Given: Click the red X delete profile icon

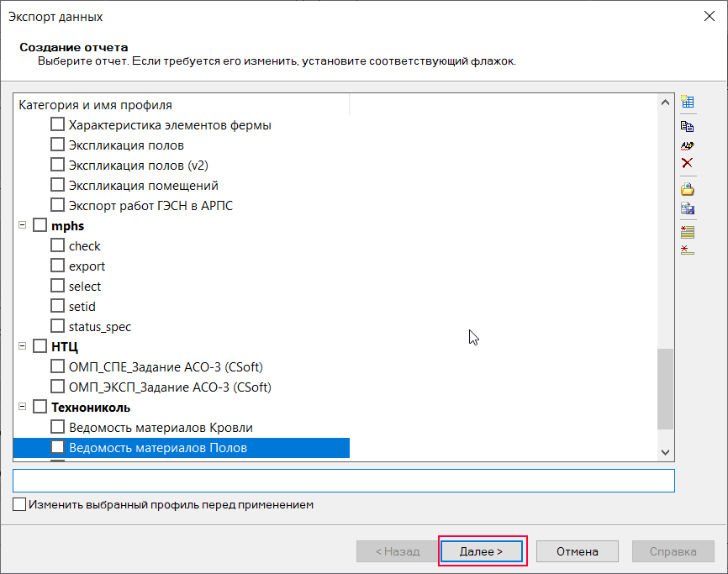Looking at the screenshot, I should point(687,163).
